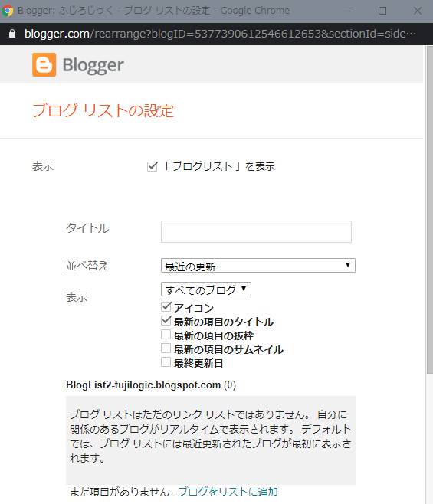The height and width of the screenshot is (504, 433).
Task: Uncheck the アイコン checkbox
Action: click(x=166, y=307)
